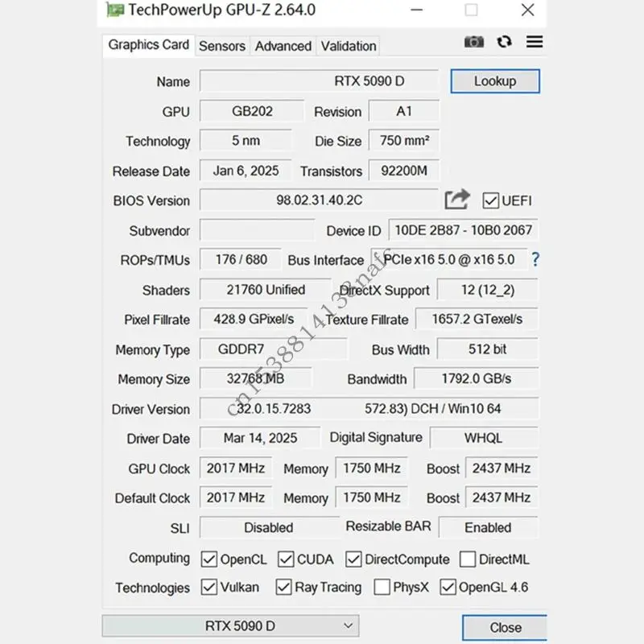Click the Bus Interface PCIe x16 5.0 field
Image resolution: width=644 pixels, height=644 pixels.
coord(449,259)
